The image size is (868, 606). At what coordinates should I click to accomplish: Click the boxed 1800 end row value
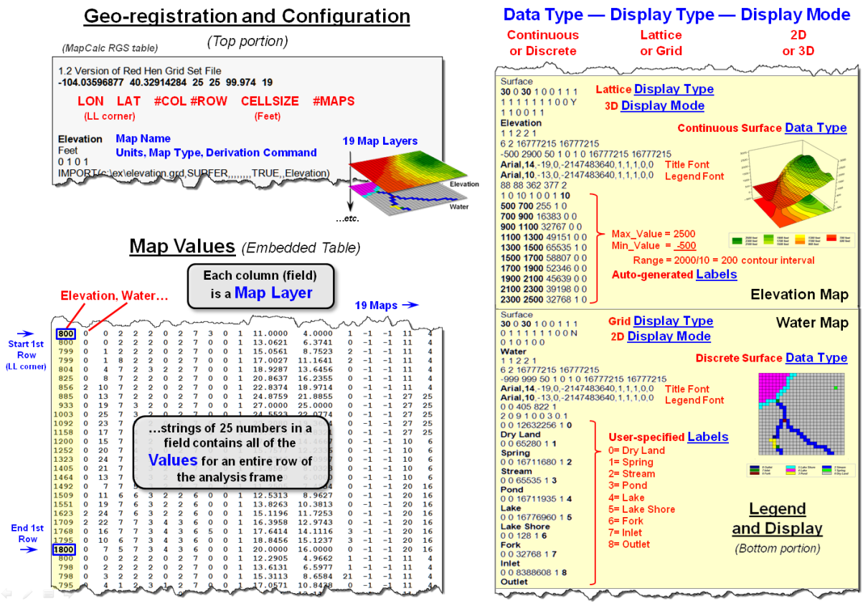63,550
